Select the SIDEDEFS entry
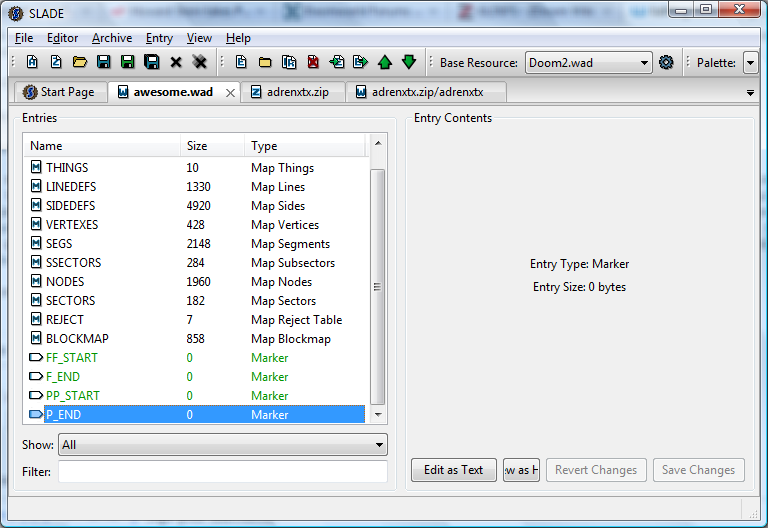768x528 pixels. [195, 206]
